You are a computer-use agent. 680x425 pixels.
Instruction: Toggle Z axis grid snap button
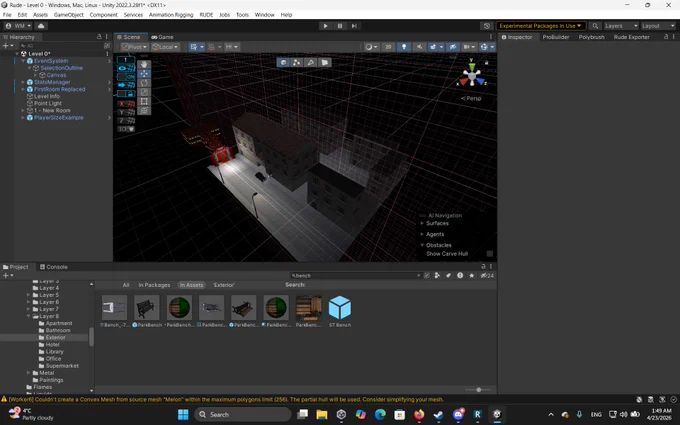click(x=126, y=121)
